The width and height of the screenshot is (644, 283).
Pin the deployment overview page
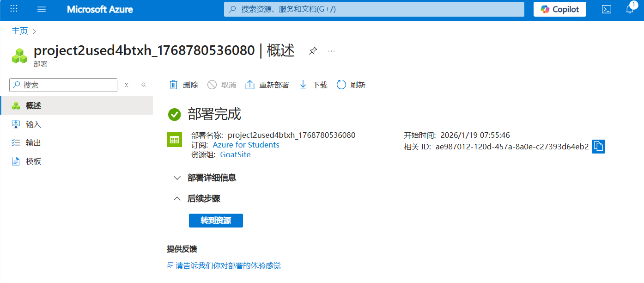tap(313, 51)
